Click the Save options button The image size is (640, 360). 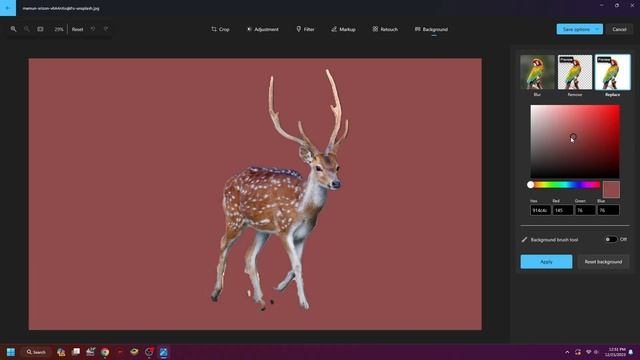[x=576, y=29]
